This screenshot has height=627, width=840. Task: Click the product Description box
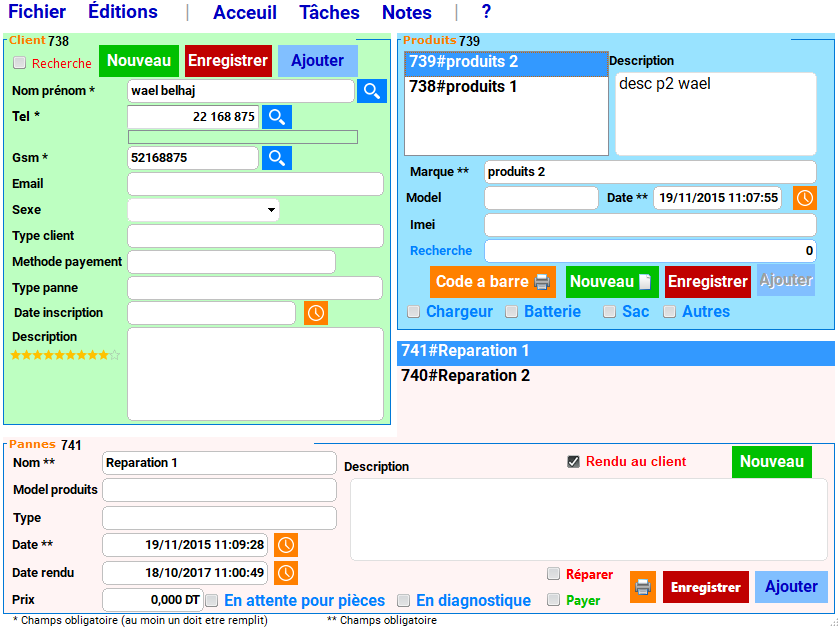point(716,114)
